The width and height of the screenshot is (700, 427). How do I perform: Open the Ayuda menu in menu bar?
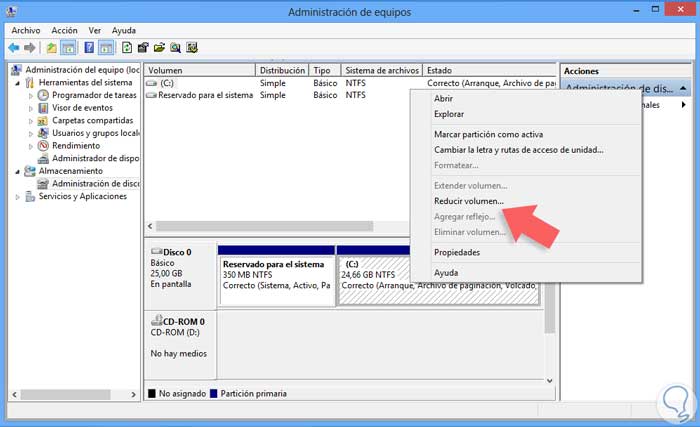coord(124,30)
